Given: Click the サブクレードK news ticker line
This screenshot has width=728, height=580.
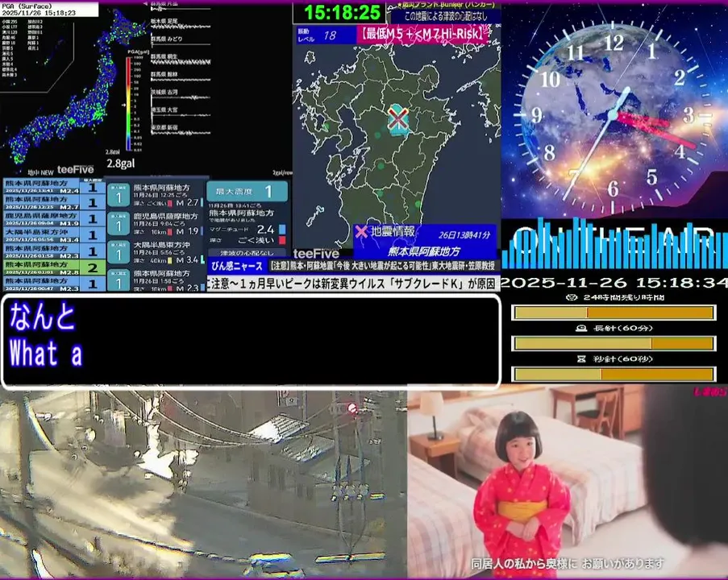Looking at the screenshot, I should pos(354,284).
